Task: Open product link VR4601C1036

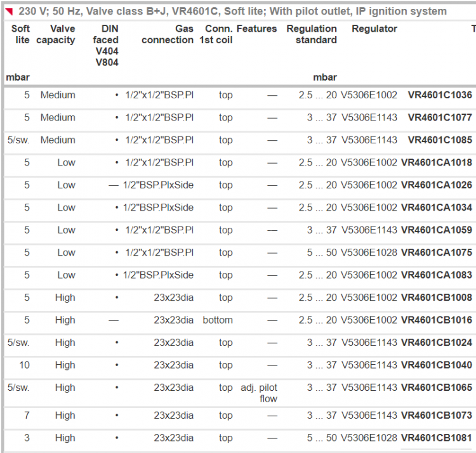Action: (x=440, y=95)
